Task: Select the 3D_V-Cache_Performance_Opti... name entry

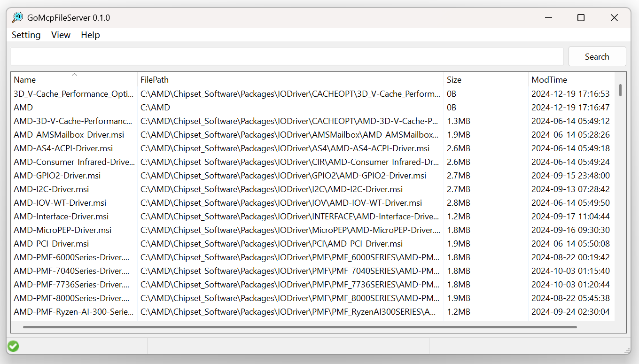Action: pos(74,94)
